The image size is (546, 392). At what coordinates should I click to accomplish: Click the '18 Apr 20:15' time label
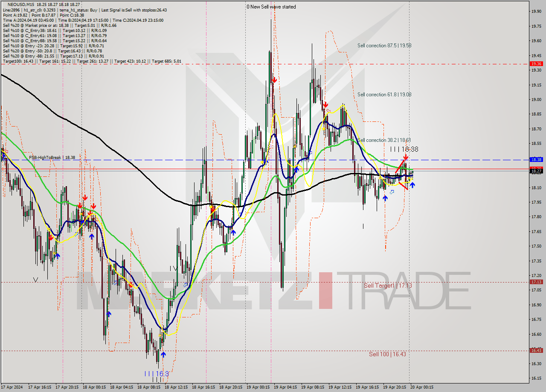[x=231, y=387]
